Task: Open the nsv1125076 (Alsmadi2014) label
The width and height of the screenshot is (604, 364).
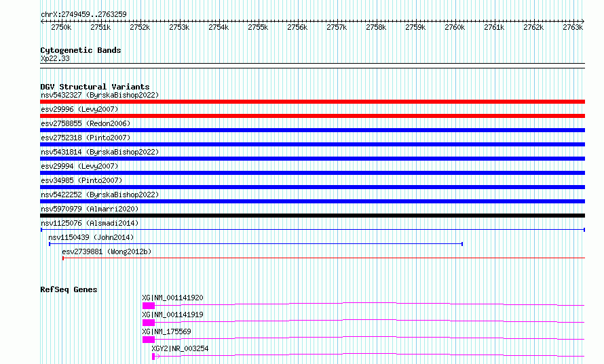Action: tap(90, 223)
